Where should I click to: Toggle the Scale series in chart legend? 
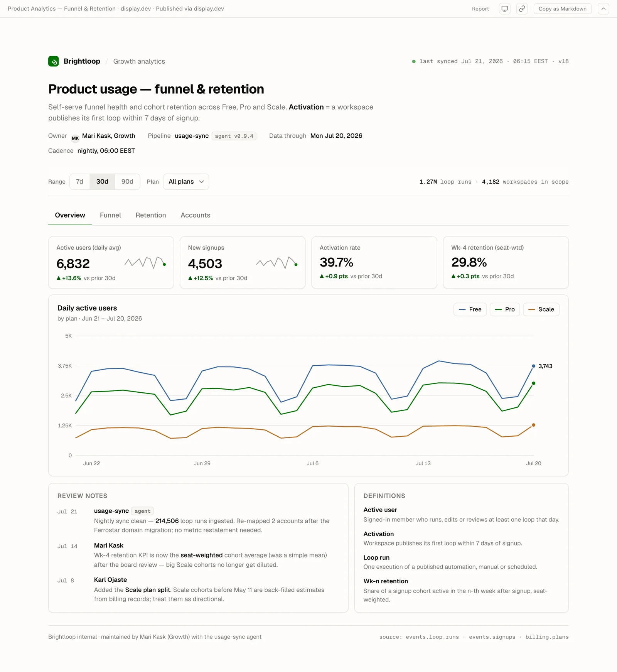[x=541, y=309]
